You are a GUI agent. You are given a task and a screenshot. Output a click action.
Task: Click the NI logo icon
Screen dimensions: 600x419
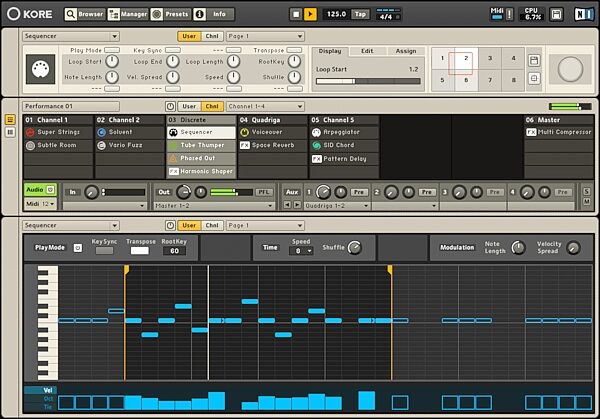point(584,14)
